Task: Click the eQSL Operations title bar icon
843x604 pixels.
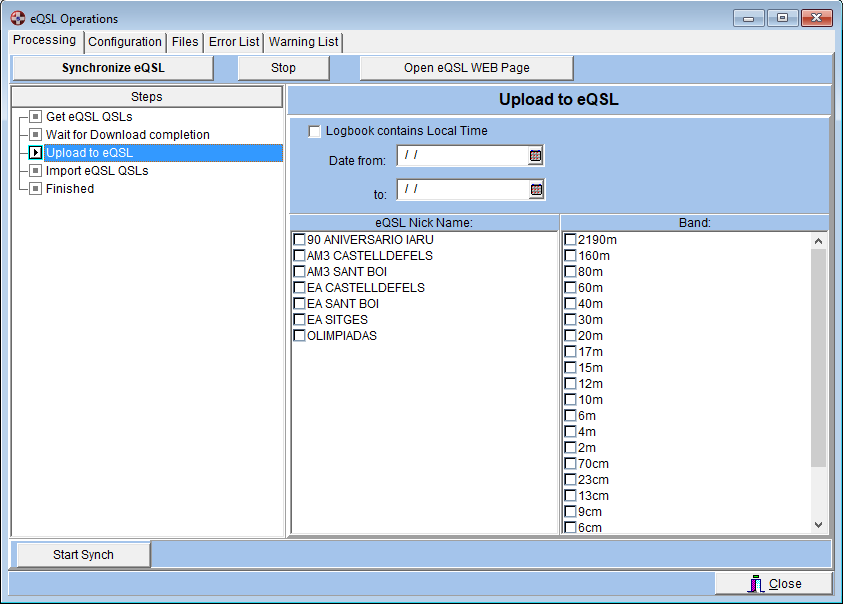Action: point(17,18)
